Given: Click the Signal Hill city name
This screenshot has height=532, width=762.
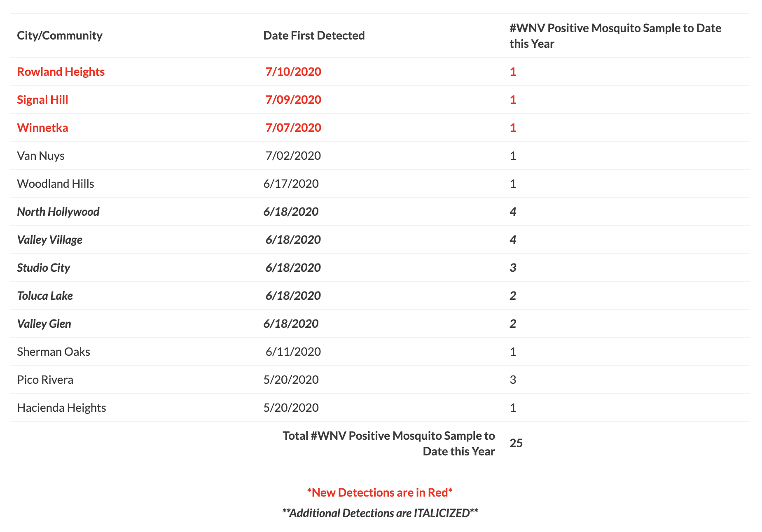Looking at the screenshot, I should [42, 100].
